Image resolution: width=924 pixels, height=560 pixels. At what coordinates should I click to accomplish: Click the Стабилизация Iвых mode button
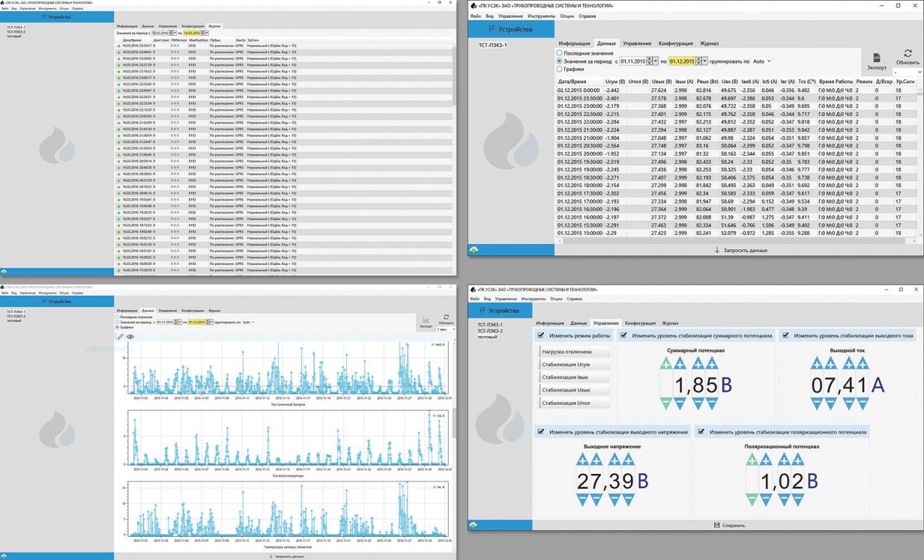click(574, 377)
